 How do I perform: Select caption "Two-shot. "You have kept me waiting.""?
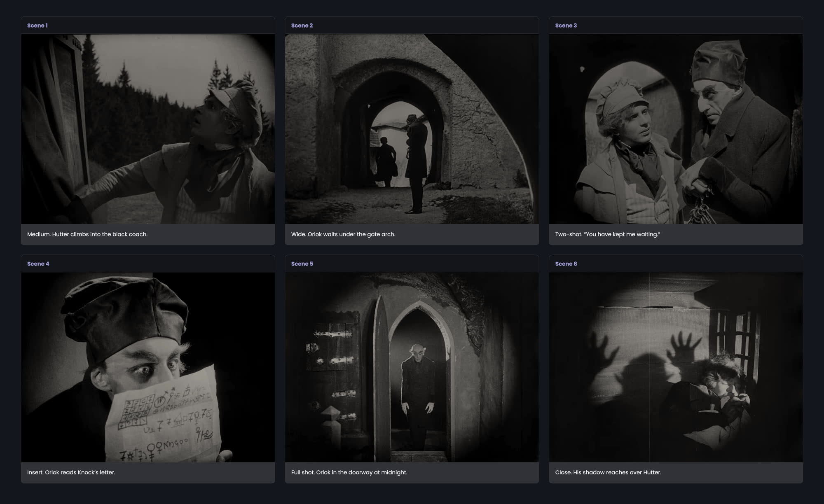pos(608,234)
